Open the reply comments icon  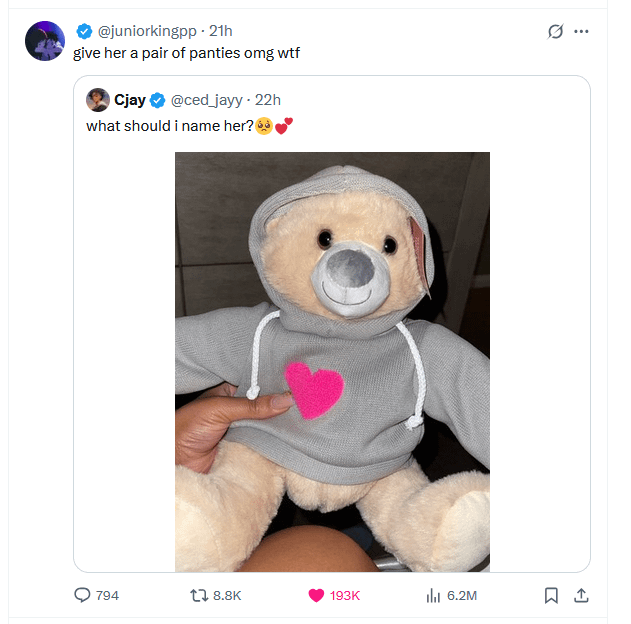tap(82, 595)
